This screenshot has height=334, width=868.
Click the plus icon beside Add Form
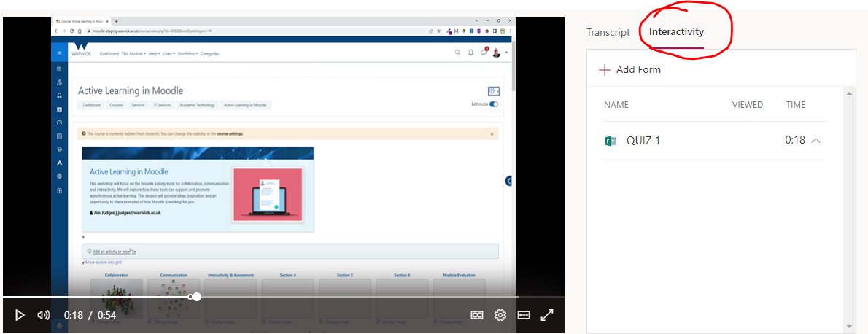[605, 69]
